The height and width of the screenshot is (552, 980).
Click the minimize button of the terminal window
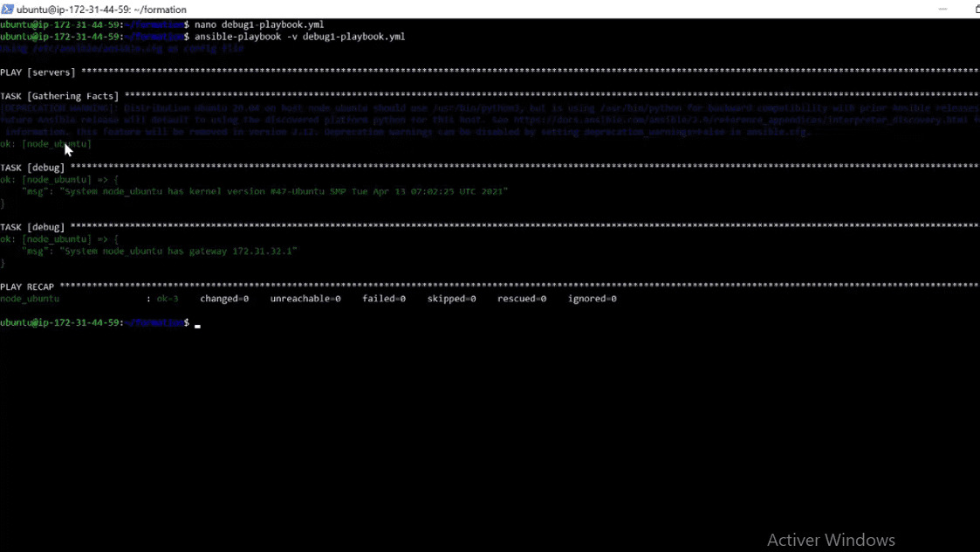click(943, 9)
